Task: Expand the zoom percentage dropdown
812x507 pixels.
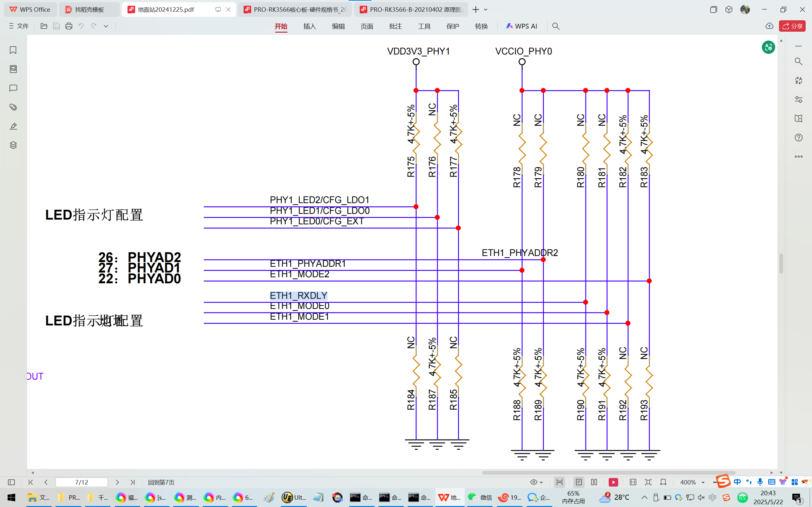Action: (x=703, y=482)
